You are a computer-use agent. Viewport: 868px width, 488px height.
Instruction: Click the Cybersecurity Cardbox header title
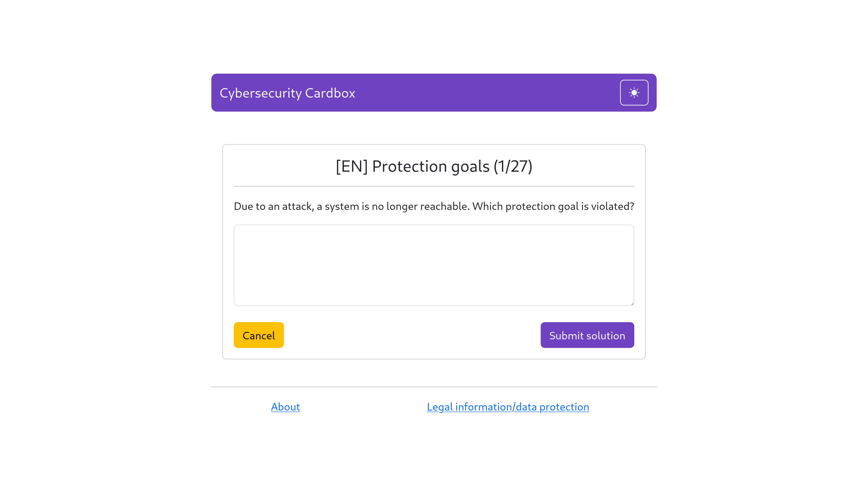click(x=287, y=93)
